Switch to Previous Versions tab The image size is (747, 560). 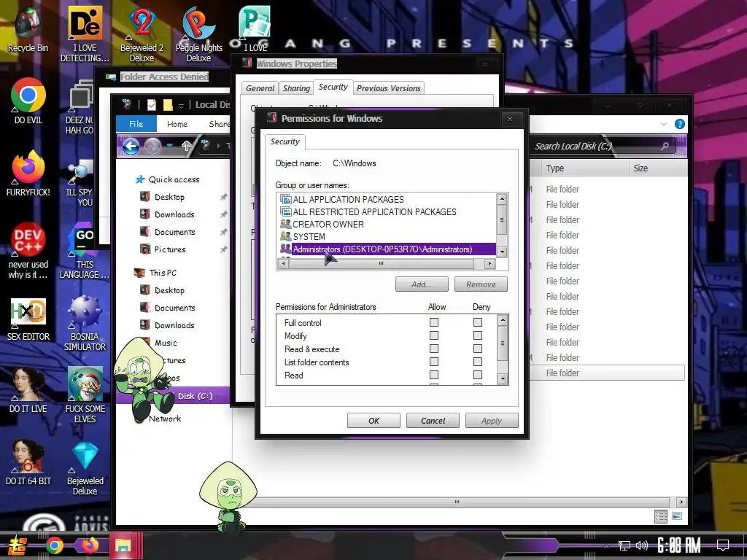[389, 88]
